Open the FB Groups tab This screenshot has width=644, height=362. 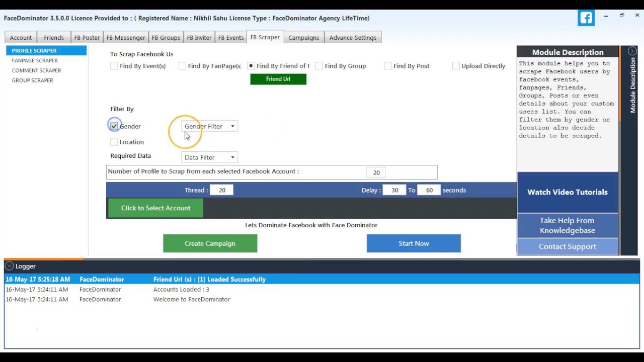[166, 38]
